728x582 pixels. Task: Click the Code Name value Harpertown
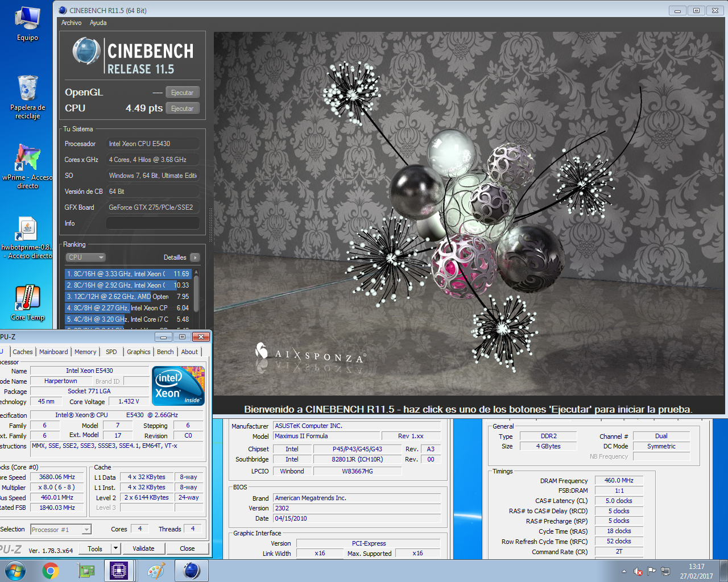61,381
